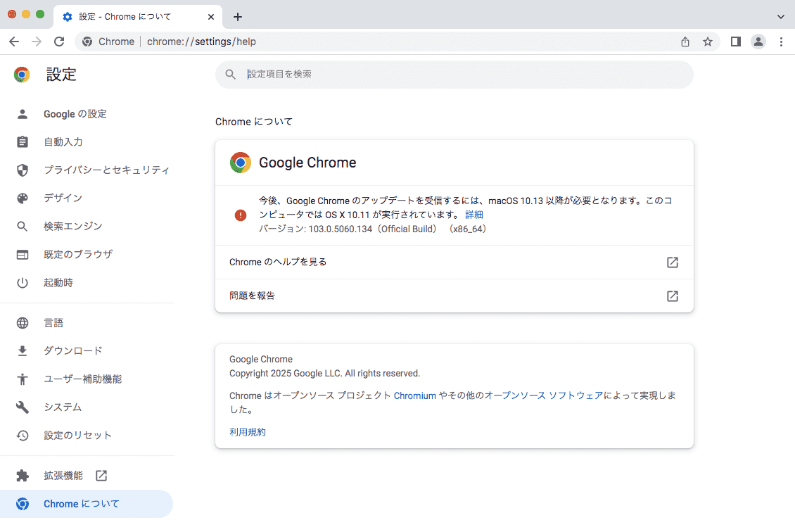Click the magnifier icon beside 検索エンジン

[23, 226]
